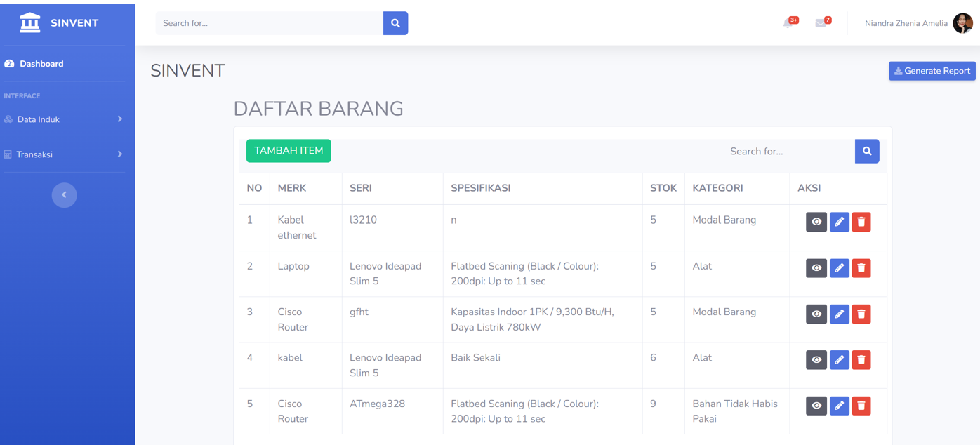Click the table search magnifier button
This screenshot has height=445, width=980.
[867, 151]
